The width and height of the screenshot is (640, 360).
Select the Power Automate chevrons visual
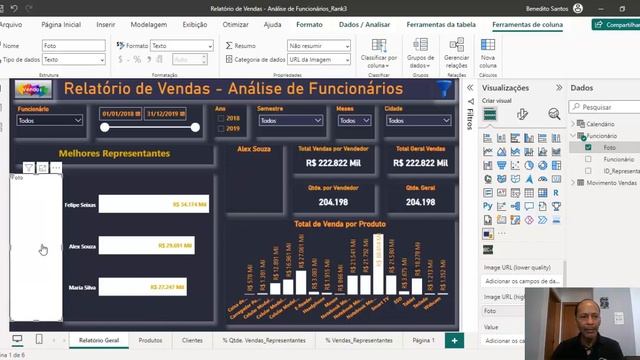(542, 220)
